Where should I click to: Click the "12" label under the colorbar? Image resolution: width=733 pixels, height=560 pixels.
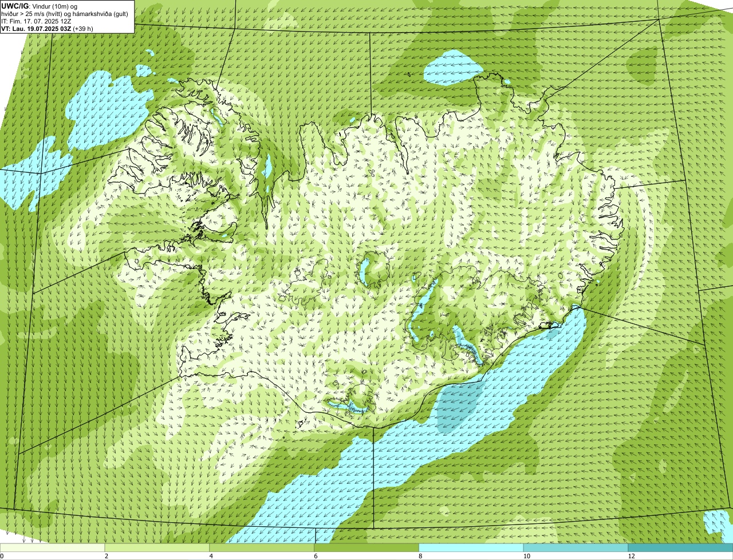[631, 556]
